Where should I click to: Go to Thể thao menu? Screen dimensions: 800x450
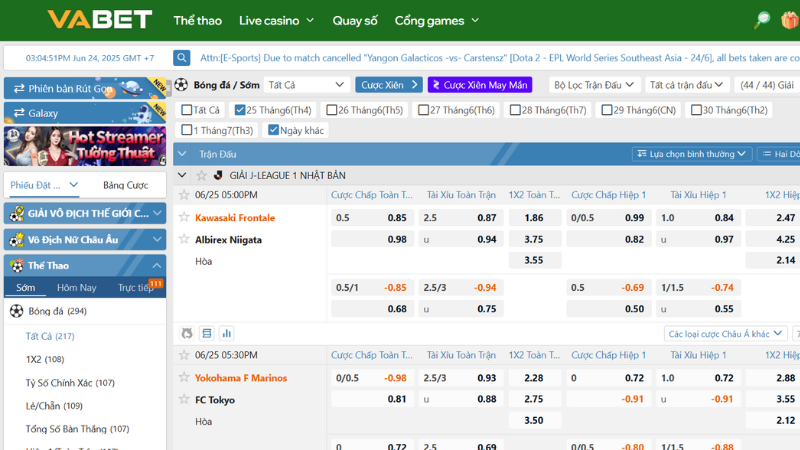(197, 20)
